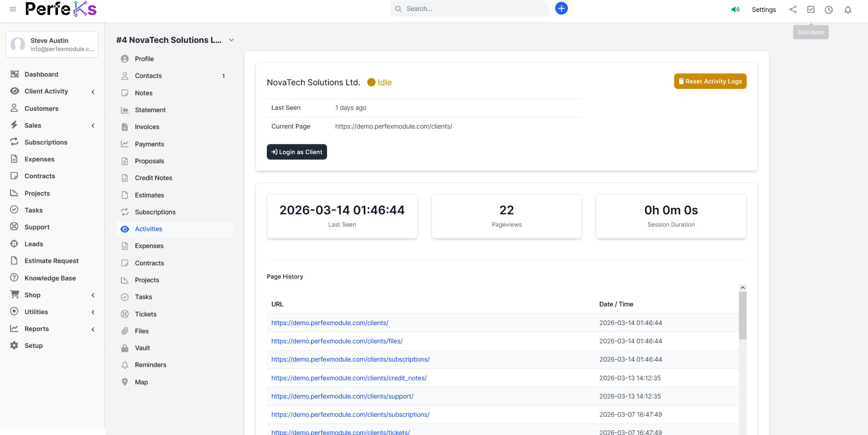Click the hamburger menu icon
Image resolution: width=868 pixels, height=435 pixels.
point(13,9)
